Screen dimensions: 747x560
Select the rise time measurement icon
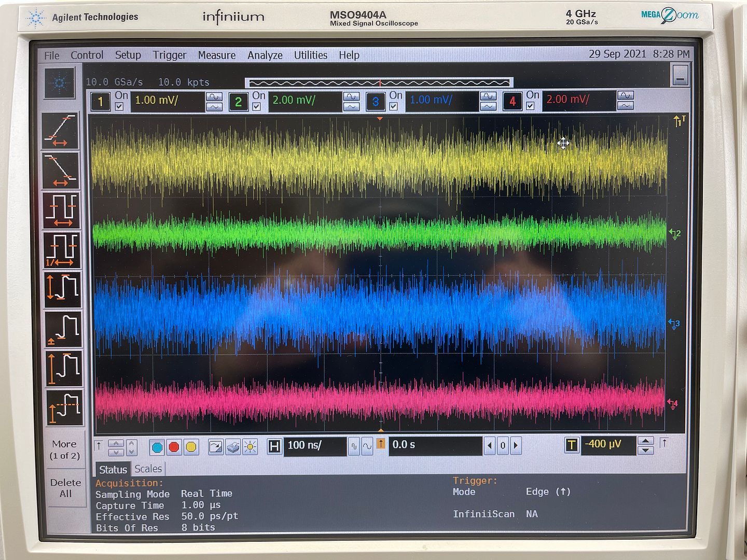click(x=61, y=131)
